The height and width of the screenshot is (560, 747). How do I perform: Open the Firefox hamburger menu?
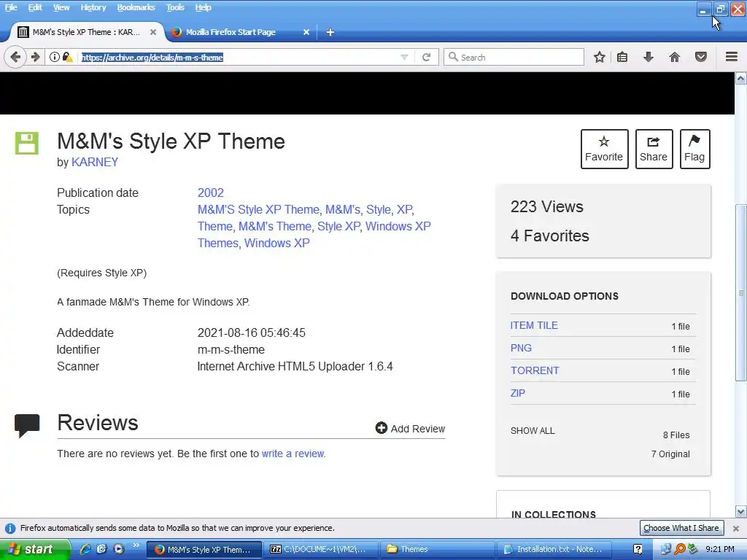(732, 57)
